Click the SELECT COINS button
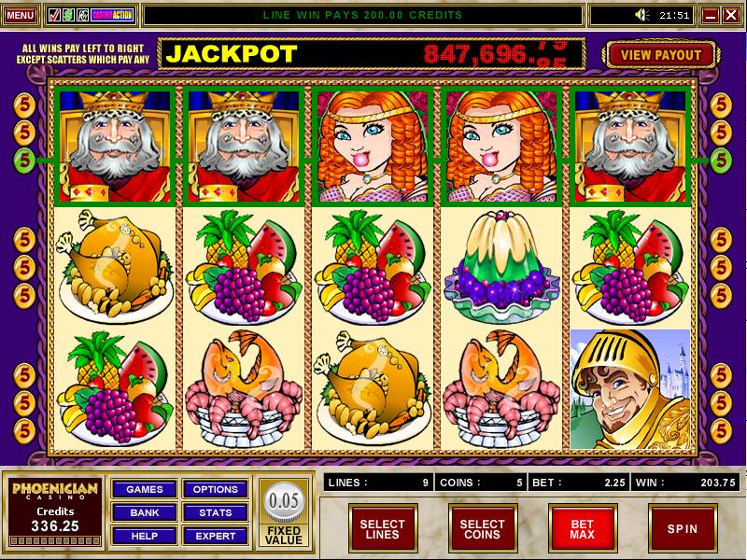The image size is (747, 560). pyautogui.click(x=482, y=529)
